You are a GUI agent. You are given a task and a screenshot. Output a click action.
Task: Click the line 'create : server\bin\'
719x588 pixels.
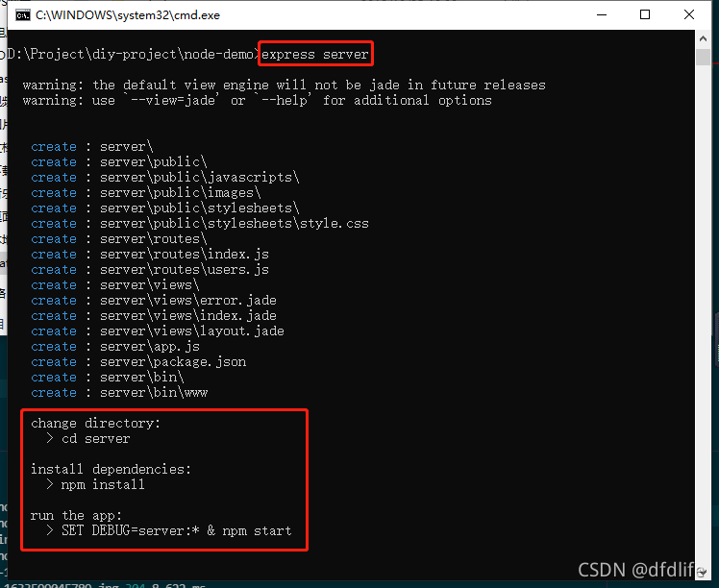[x=108, y=378]
